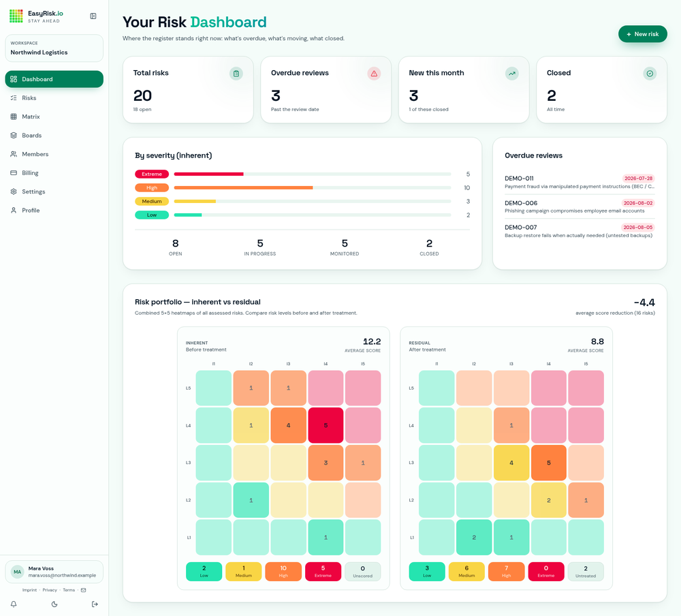Open the Billing page

click(54, 172)
